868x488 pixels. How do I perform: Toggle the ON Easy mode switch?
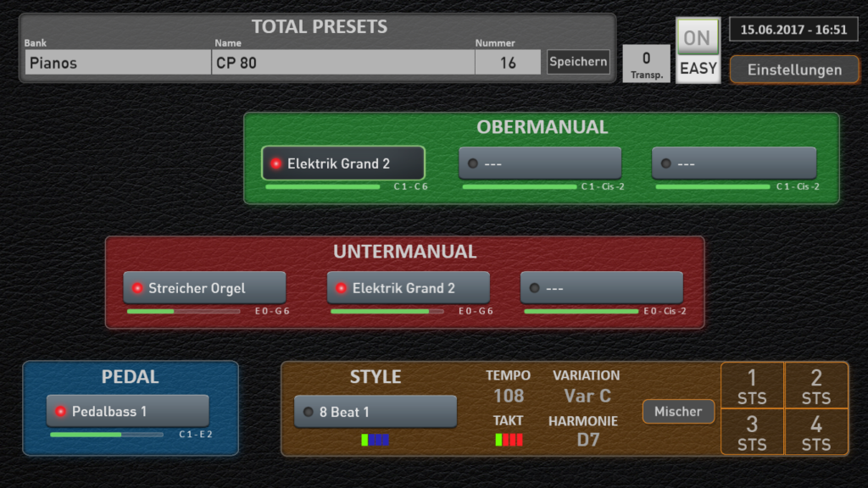[698, 50]
